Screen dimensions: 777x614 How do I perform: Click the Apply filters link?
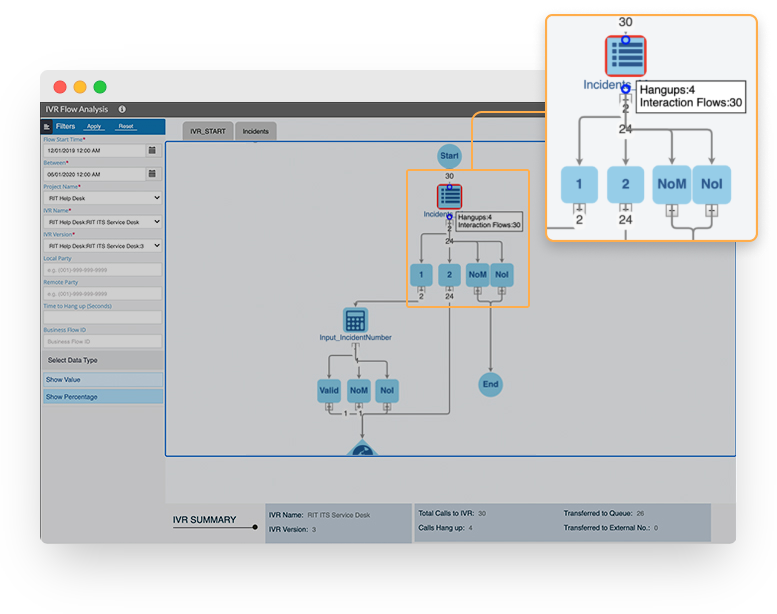[x=94, y=127]
